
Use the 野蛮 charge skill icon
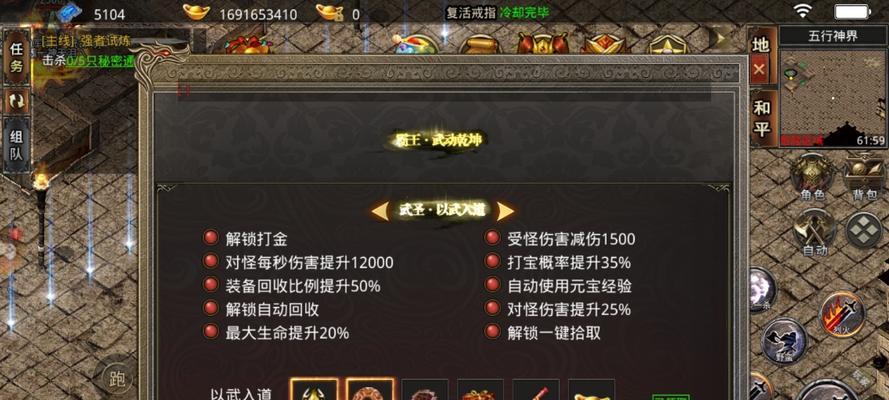(784, 341)
